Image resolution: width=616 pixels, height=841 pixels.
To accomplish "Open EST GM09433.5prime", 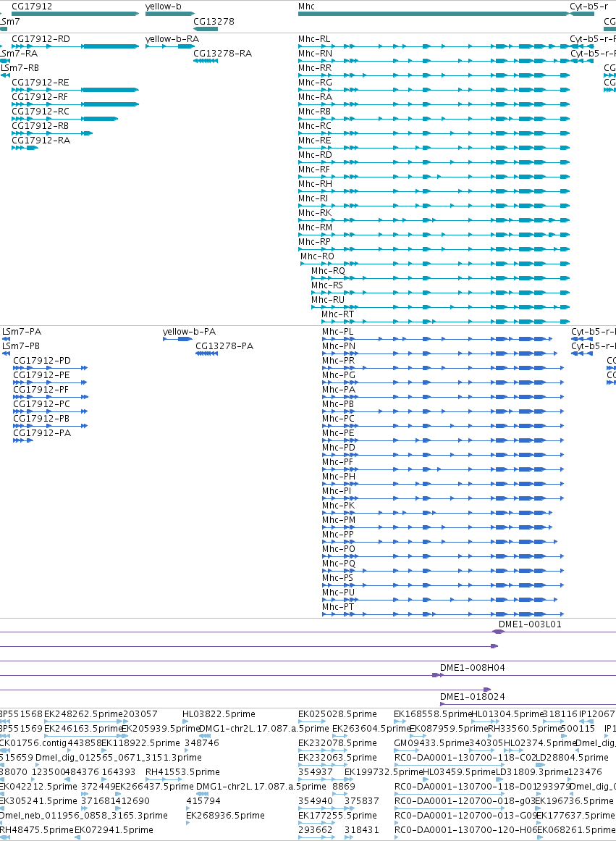I will (x=431, y=743).
